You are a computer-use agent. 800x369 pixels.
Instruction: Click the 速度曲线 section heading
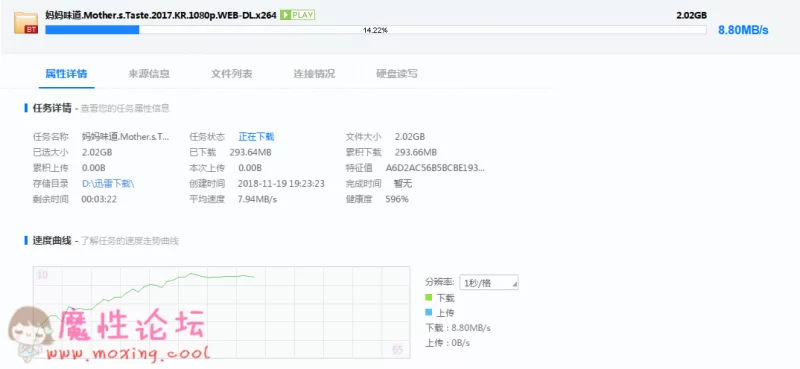pos(52,240)
